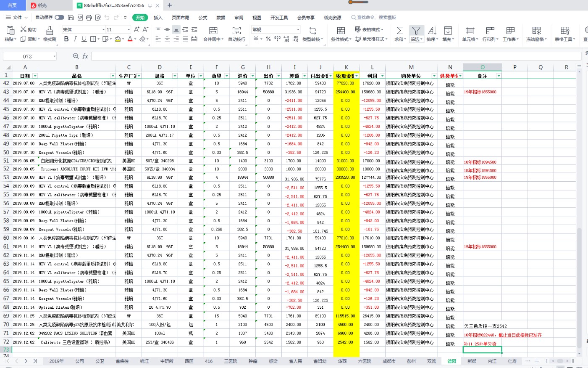Open the filter dropdown on the 备注 column header
The image size is (588, 368).
(x=499, y=76)
